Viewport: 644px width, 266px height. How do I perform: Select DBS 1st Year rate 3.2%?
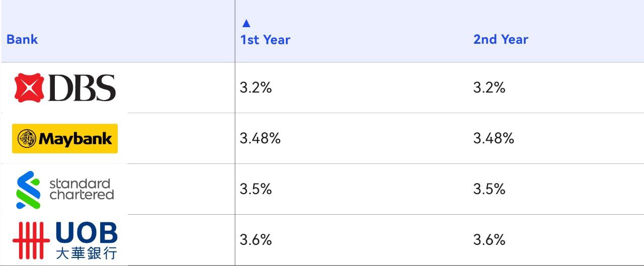click(256, 88)
